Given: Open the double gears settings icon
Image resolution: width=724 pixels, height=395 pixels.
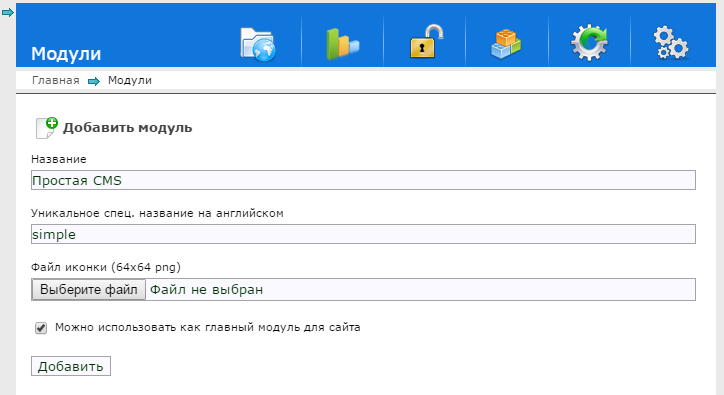Looking at the screenshot, I should point(670,43).
